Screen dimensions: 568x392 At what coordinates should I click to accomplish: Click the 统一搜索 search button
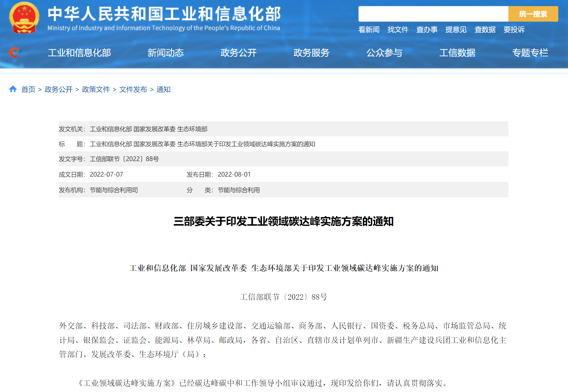(x=533, y=14)
